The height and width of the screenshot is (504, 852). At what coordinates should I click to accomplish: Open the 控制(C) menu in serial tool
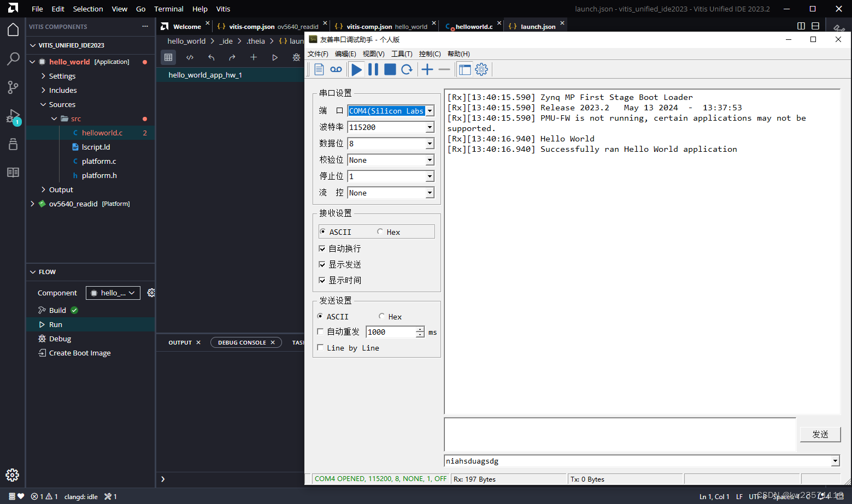[x=430, y=54]
